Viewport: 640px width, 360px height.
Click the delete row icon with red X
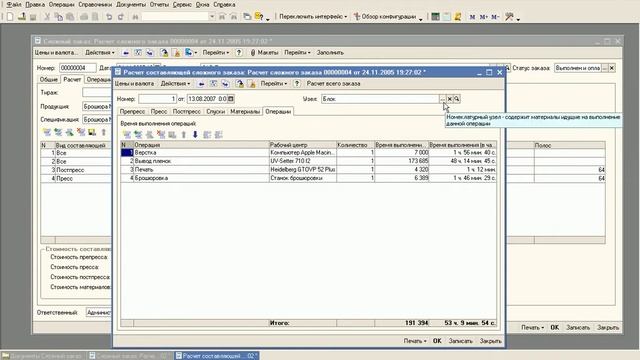[x=161, y=135]
